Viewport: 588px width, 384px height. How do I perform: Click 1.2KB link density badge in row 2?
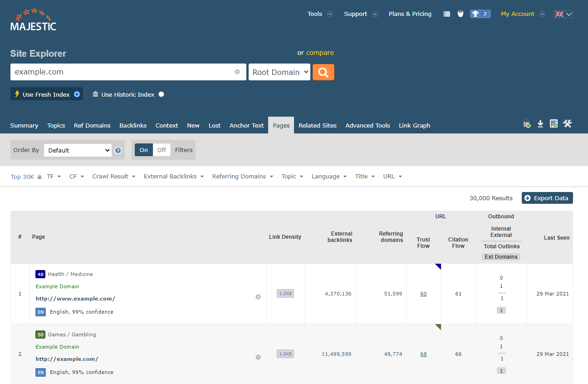click(285, 354)
